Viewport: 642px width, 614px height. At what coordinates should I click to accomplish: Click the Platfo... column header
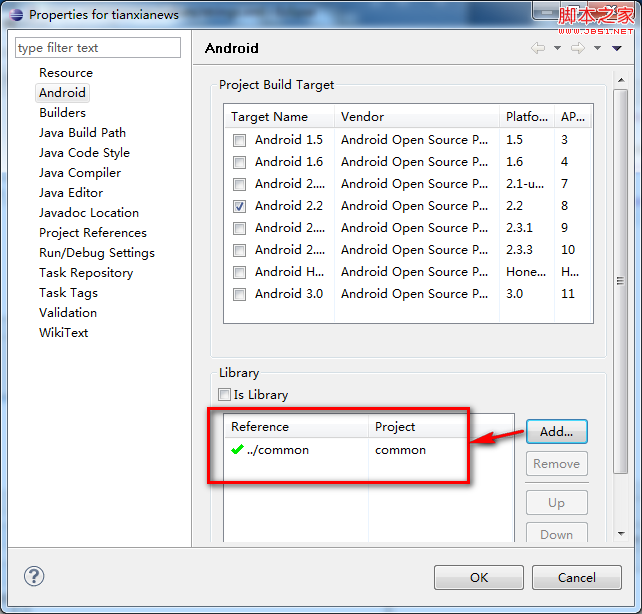tap(527, 117)
